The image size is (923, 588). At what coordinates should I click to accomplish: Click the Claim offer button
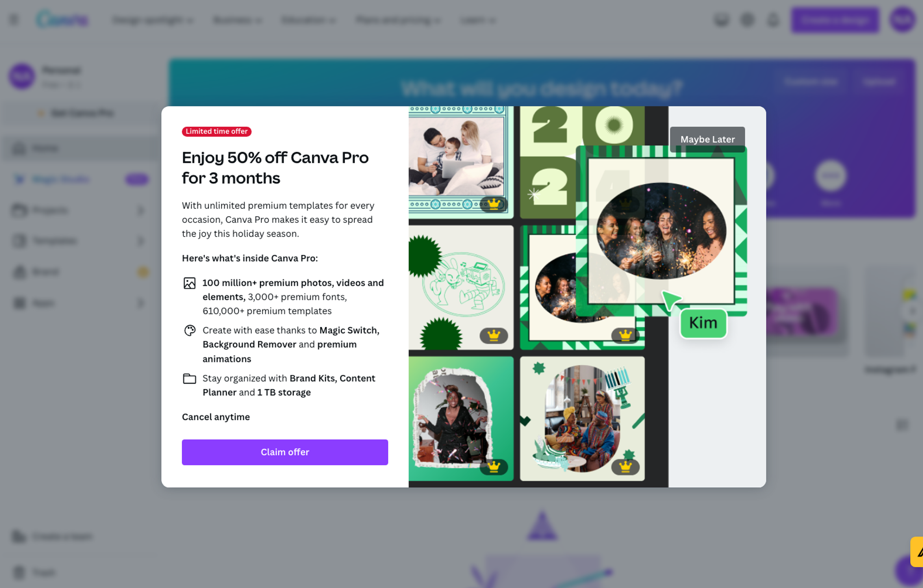tap(285, 451)
